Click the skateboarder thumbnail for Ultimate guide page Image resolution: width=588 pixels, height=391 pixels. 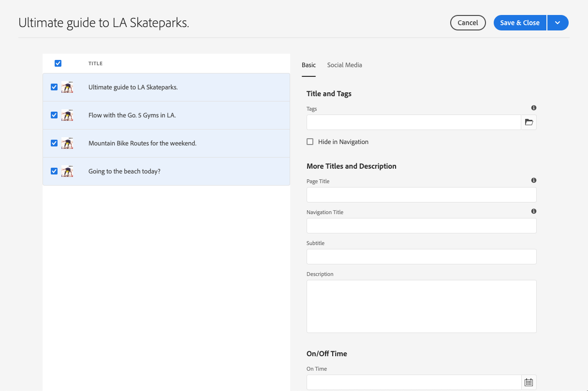pyautogui.click(x=68, y=87)
